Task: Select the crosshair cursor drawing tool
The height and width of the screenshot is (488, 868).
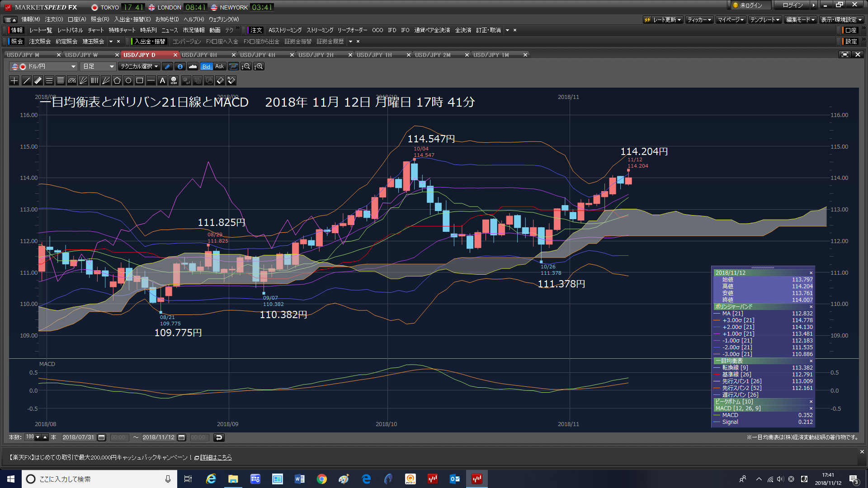Action: pos(14,80)
